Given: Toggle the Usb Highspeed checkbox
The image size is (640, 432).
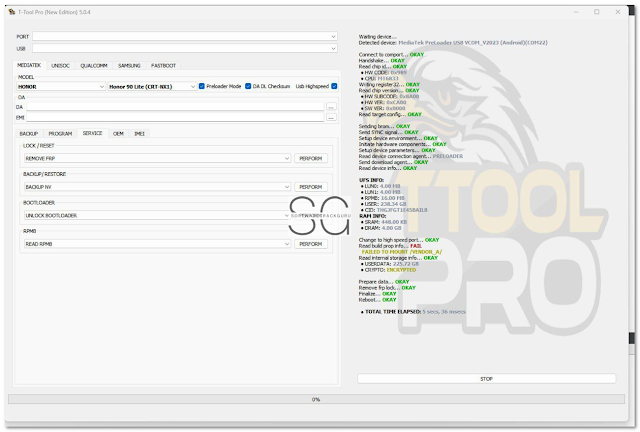Looking at the screenshot, I should coord(334,86).
